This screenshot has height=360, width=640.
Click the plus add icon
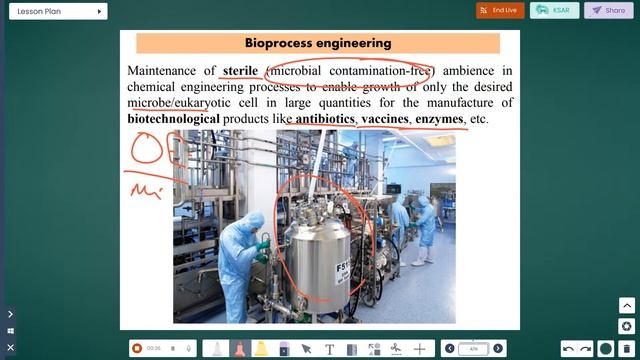click(x=420, y=349)
